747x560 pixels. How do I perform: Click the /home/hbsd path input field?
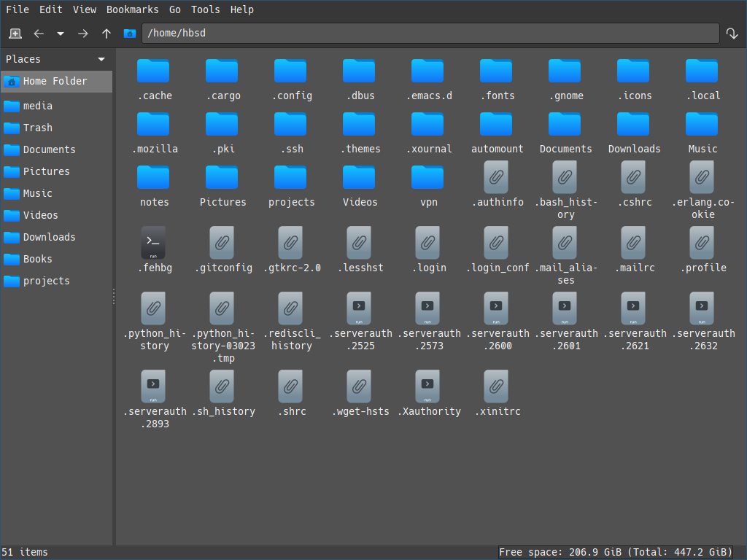point(430,34)
